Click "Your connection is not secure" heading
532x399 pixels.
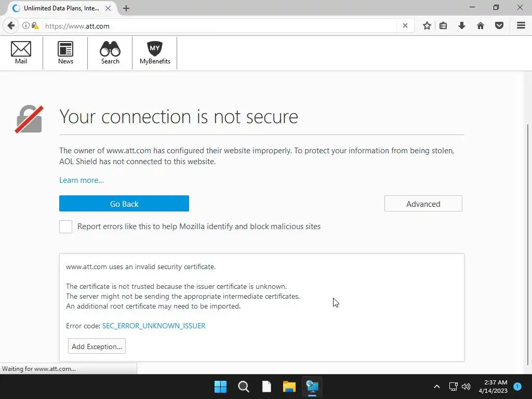[179, 117]
